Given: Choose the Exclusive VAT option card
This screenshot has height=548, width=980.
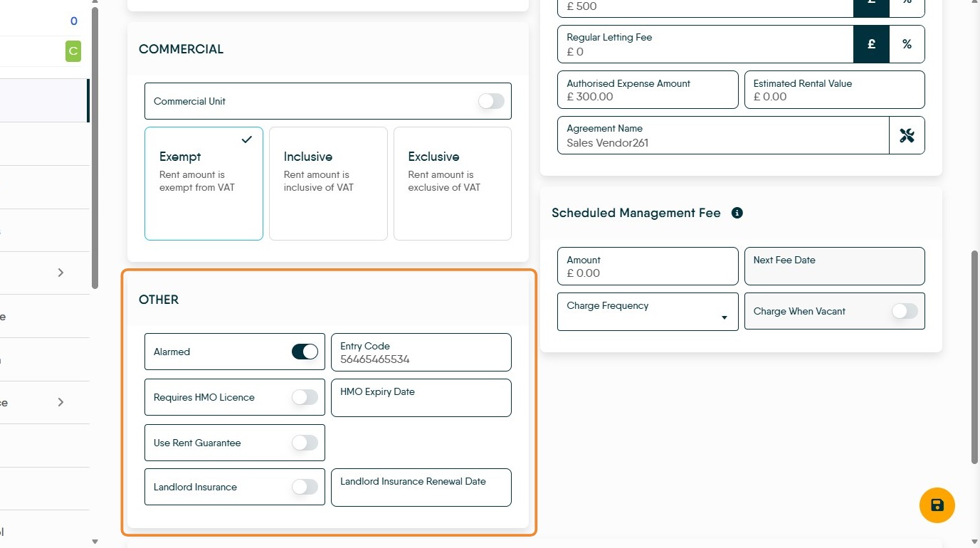Looking at the screenshot, I should coord(453,184).
